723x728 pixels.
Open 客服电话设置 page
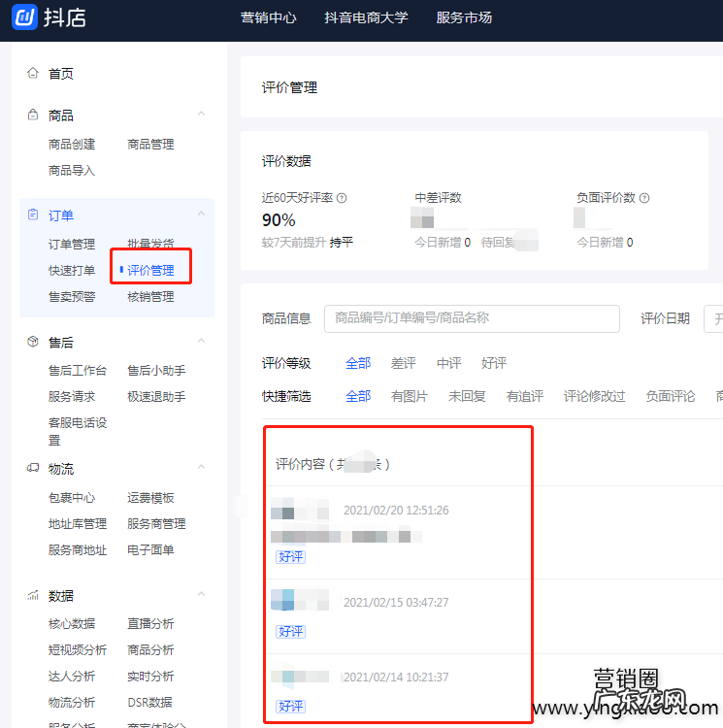tap(78, 431)
